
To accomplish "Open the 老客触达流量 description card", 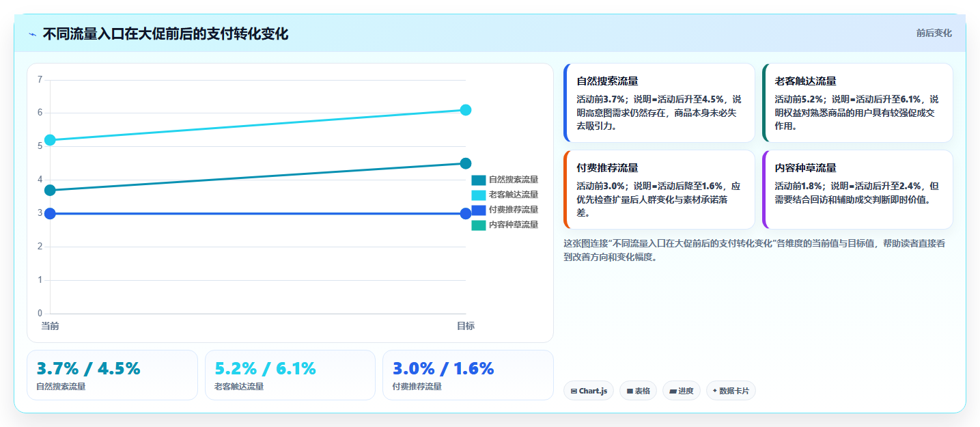I will pyautogui.click(x=857, y=102).
